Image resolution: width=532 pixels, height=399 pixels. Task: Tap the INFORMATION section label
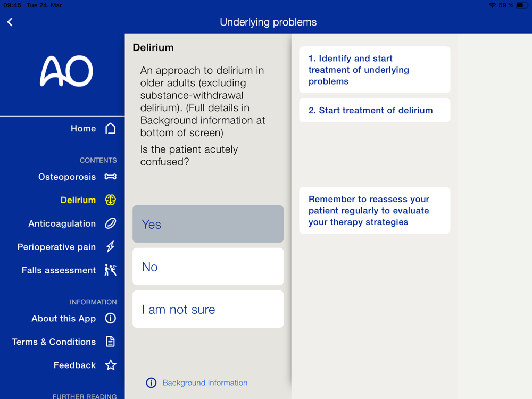[x=93, y=302]
